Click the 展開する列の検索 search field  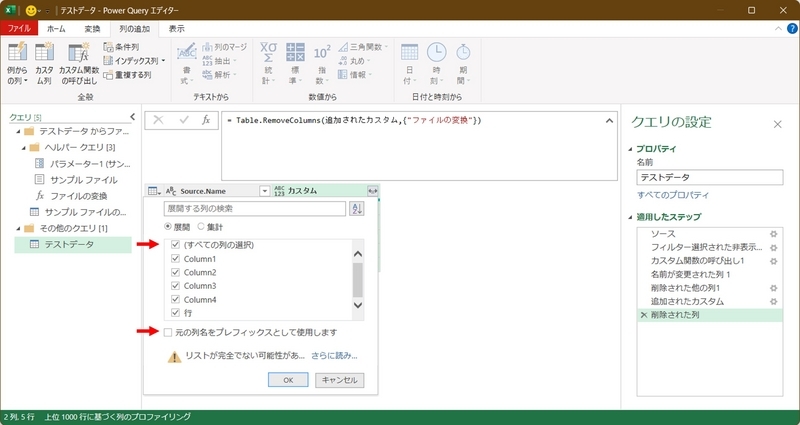coord(255,208)
